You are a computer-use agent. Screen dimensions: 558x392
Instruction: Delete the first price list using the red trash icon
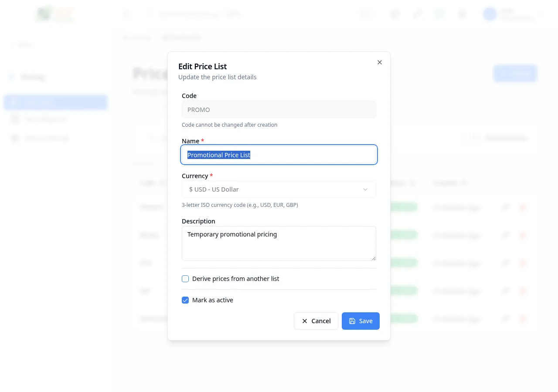tap(523, 207)
